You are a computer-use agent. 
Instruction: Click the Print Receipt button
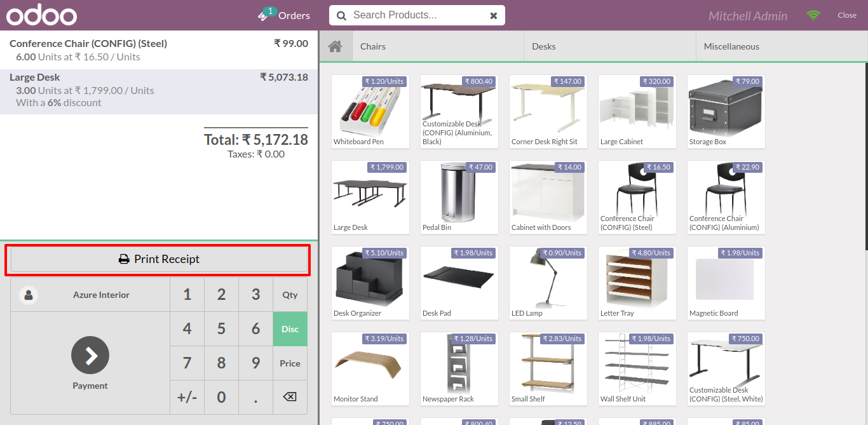(158, 259)
